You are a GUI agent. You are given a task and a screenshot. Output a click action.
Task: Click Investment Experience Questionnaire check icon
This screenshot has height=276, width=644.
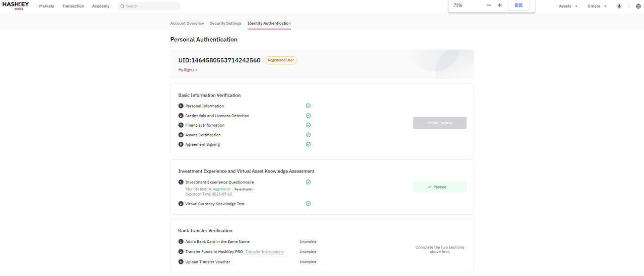click(x=308, y=182)
